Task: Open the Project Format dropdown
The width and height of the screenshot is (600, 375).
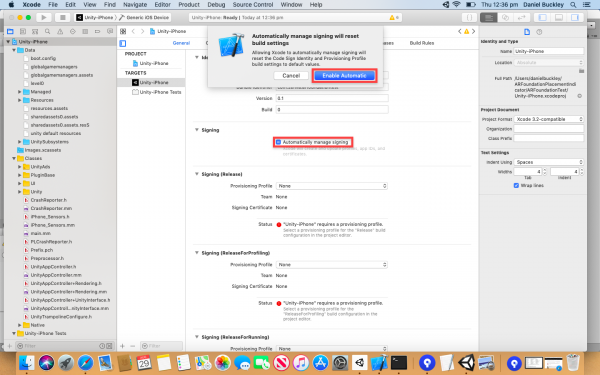Action: click(x=549, y=119)
